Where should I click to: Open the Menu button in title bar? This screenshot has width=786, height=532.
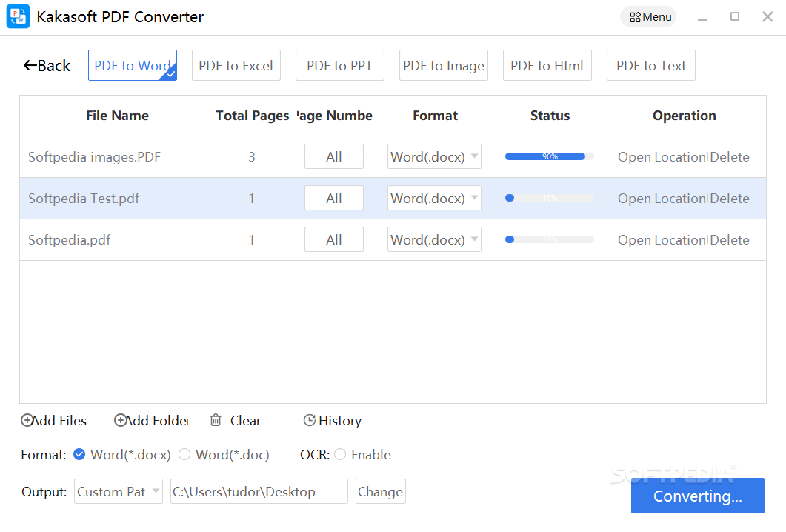coord(648,17)
